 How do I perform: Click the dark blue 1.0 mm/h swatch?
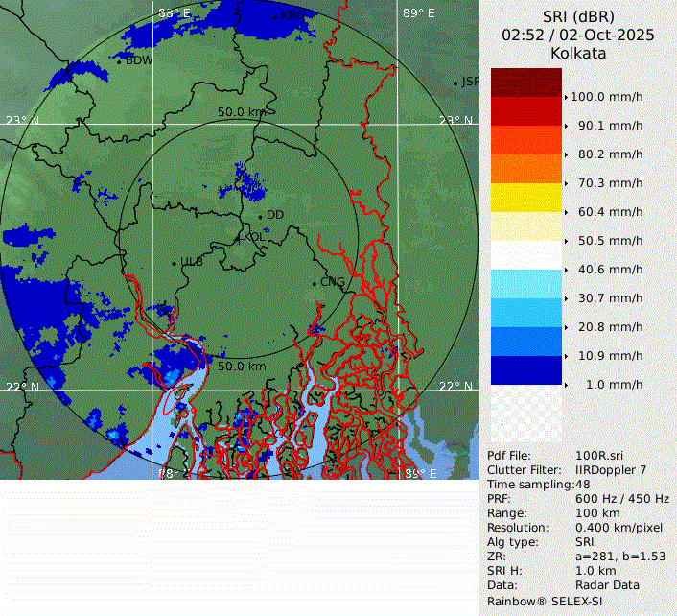[x=525, y=370]
